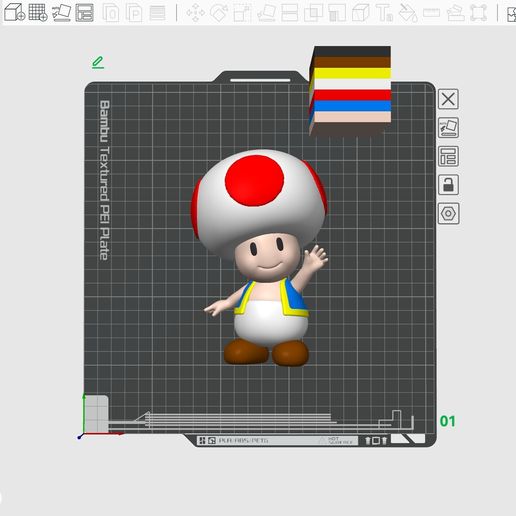Click the toolbar icon after the ruler
516x516 pixels.
click(455, 13)
